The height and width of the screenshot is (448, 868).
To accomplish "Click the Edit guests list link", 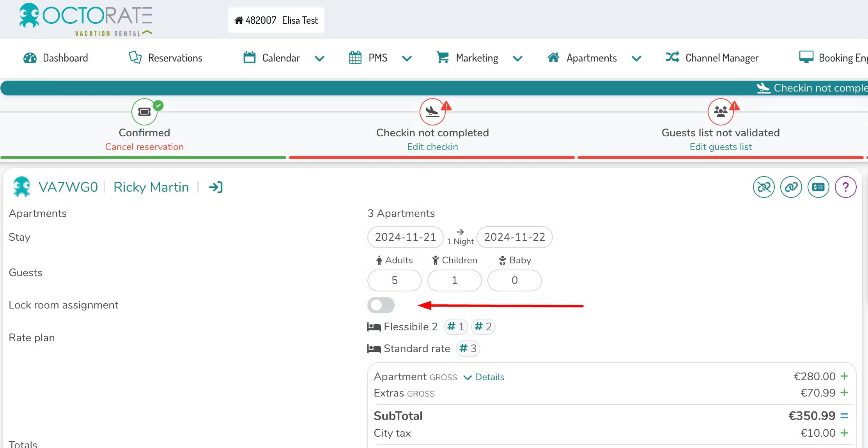I will coord(720,147).
